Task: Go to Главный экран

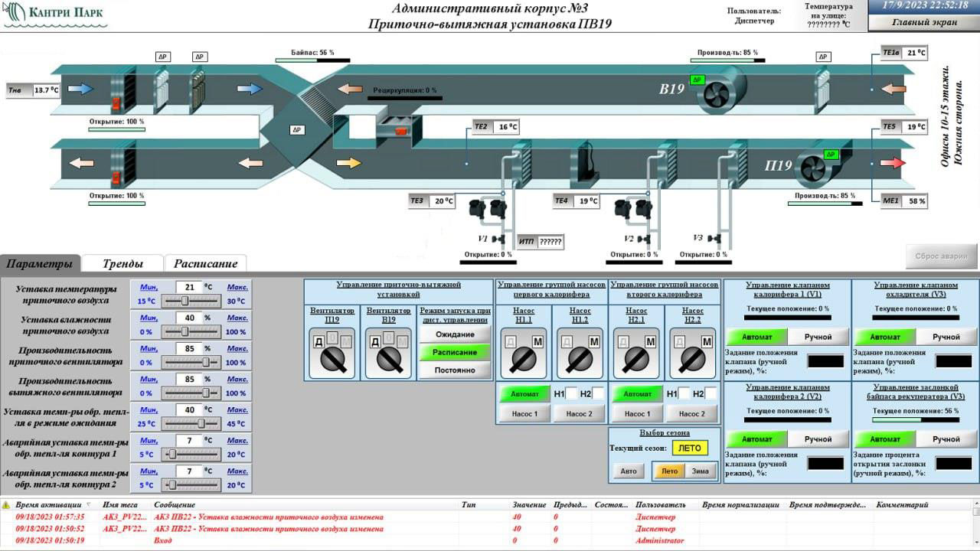Action: point(924,22)
